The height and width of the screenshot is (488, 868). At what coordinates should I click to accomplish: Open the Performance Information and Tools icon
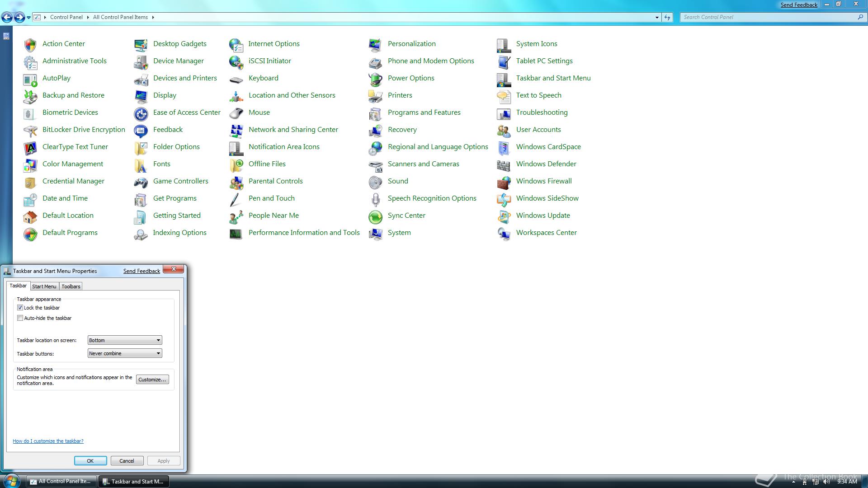pyautogui.click(x=236, y=233)
